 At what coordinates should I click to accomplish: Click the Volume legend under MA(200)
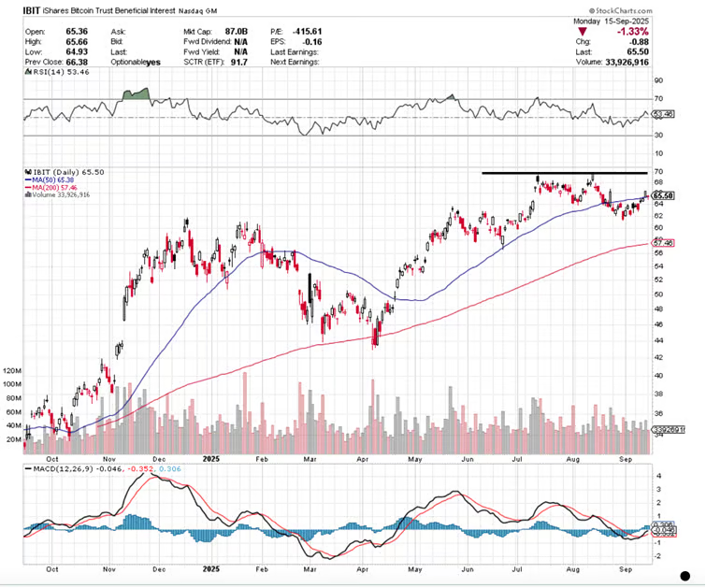[58, 195]
